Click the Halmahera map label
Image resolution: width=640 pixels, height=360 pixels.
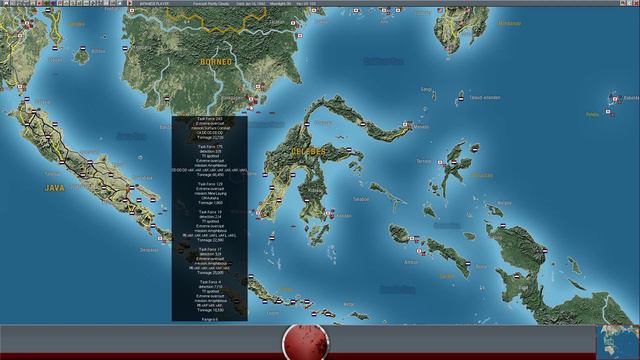click(x=482, y=175)
